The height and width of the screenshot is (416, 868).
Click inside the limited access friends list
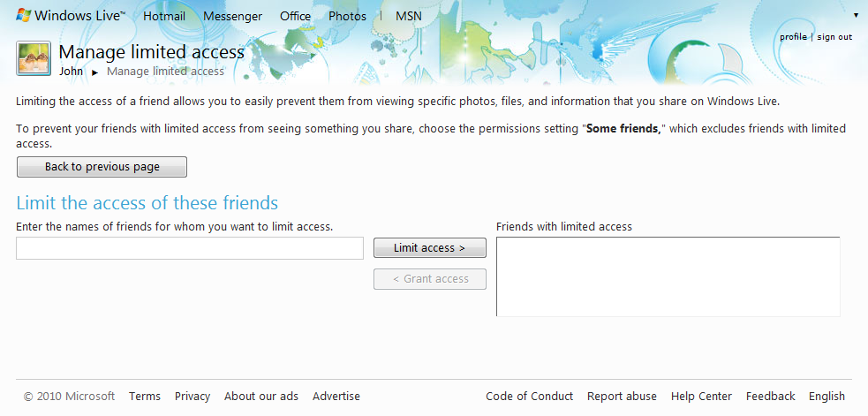click(x=668, y=276)
